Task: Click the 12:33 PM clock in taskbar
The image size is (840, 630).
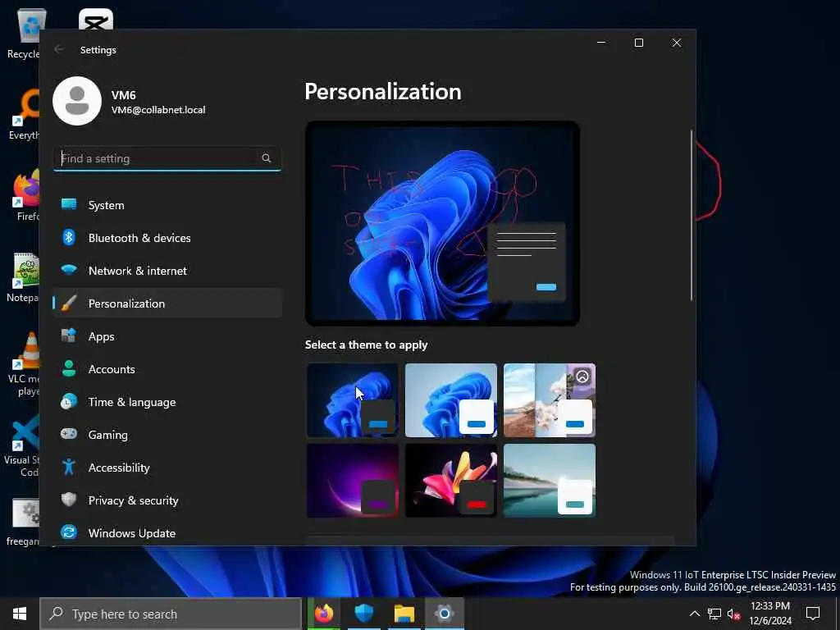Action: coord(770,614)
